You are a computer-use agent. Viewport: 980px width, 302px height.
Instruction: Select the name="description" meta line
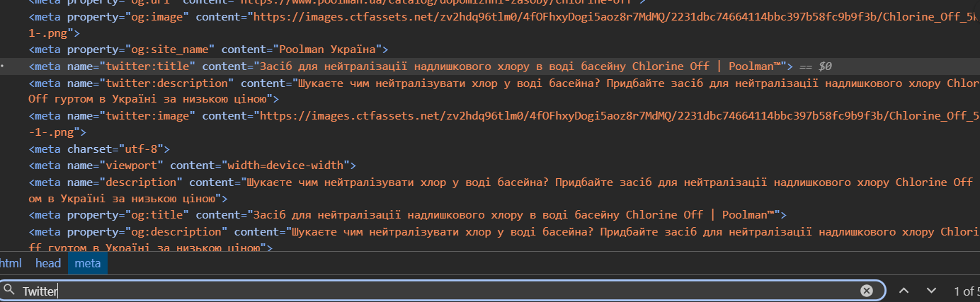coord(501,190)
